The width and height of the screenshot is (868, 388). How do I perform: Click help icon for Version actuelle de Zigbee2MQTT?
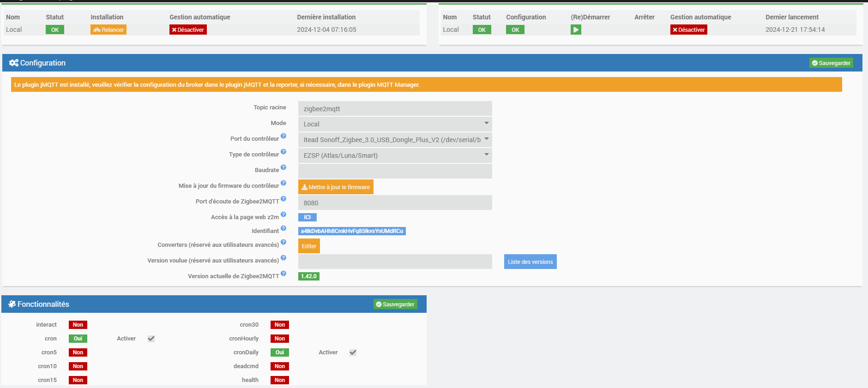click(x=283, y=274)
